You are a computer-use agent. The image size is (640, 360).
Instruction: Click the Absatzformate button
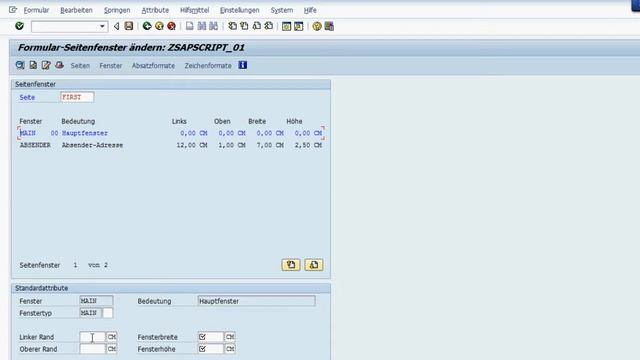(x=153, y=65)
